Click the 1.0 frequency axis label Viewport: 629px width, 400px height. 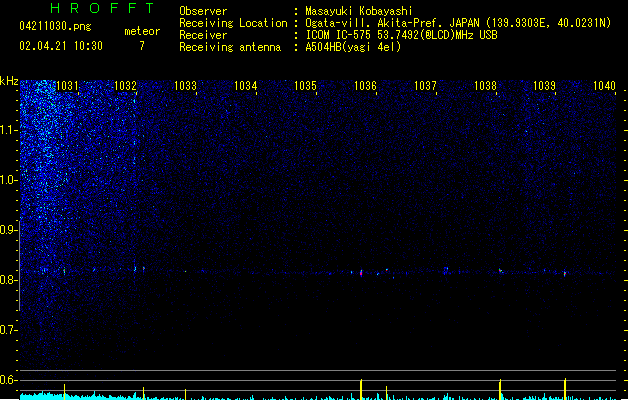[x=8, y=180]
